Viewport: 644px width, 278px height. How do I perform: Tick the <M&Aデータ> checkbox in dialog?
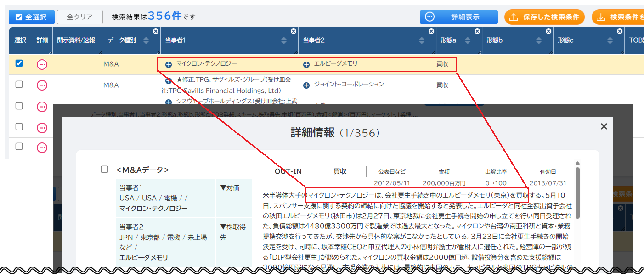[104, 170]
